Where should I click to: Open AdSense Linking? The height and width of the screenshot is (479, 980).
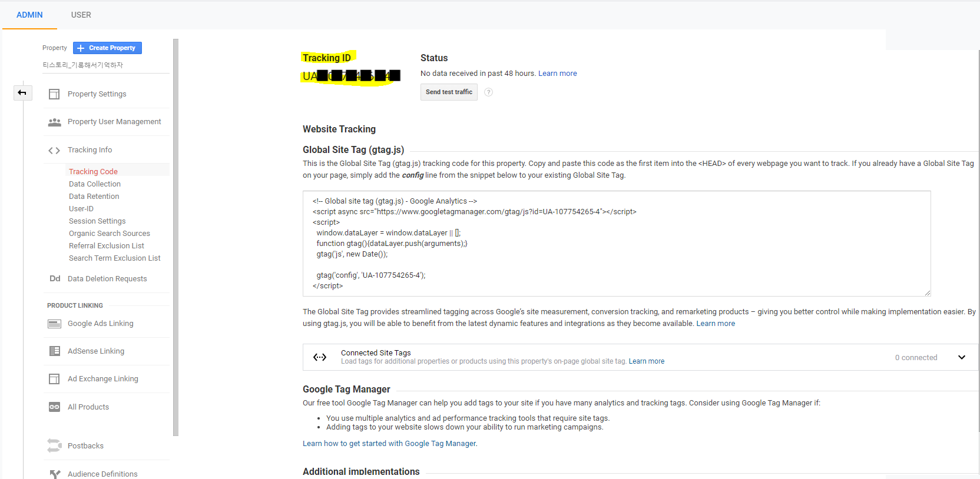[96, 351]
